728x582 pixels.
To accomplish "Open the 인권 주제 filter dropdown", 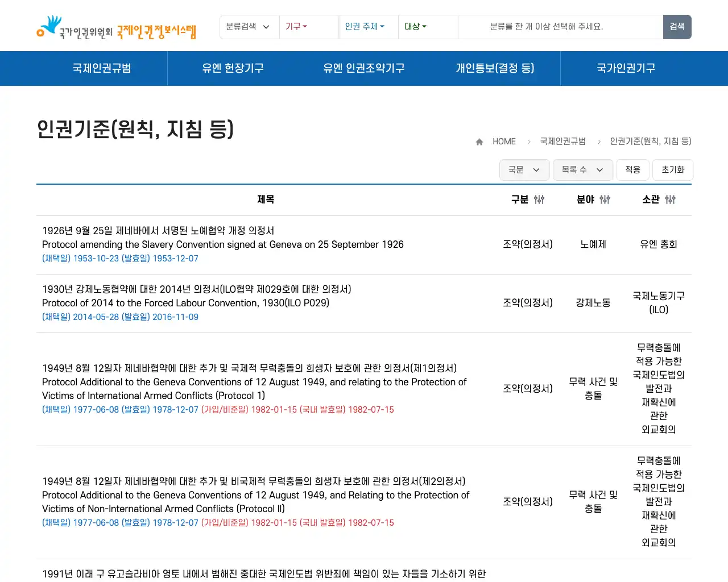I will pos(364,27).
